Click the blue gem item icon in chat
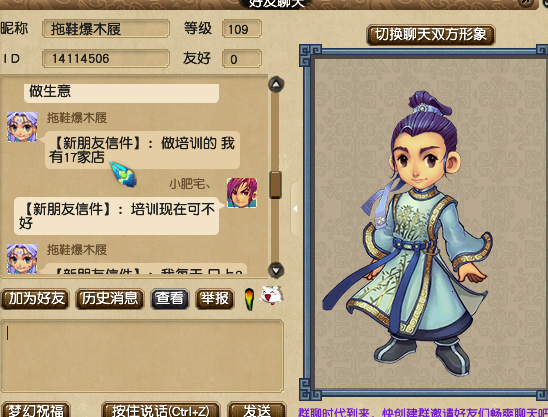The width and height of the screenshot is (548, 417). tap(123, 174)
